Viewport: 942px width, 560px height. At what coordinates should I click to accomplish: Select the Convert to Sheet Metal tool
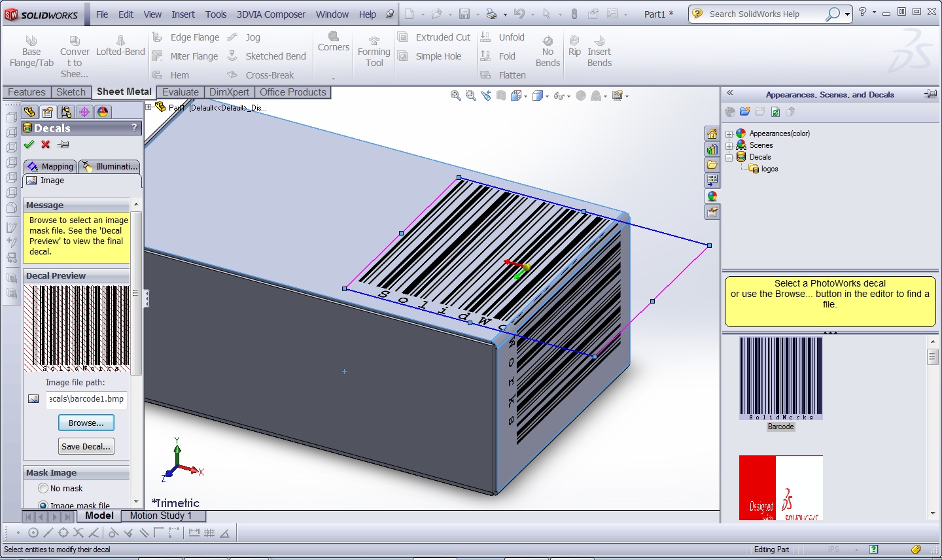[75, 56]
